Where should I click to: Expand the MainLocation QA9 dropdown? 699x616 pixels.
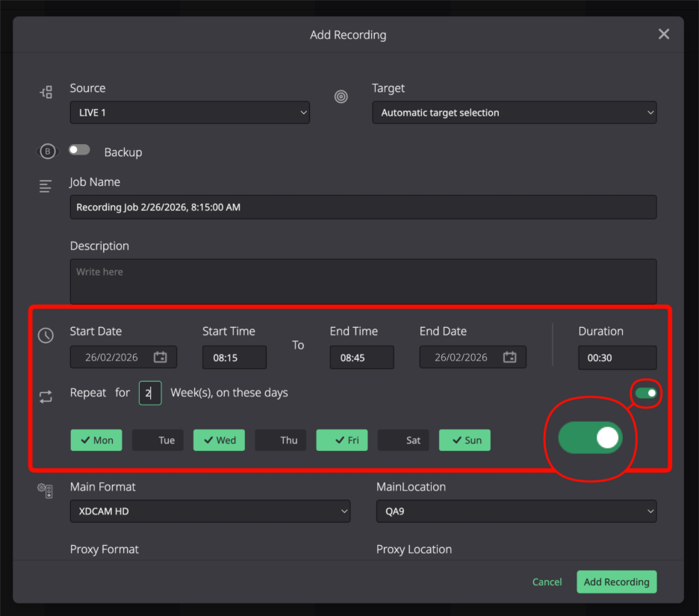[516, 511]
